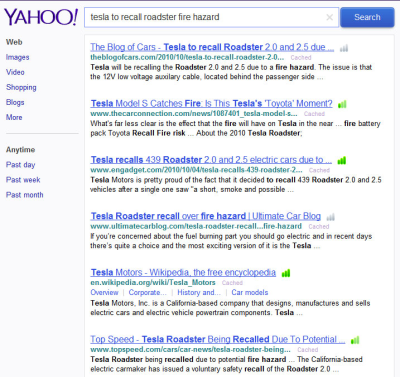
Task: Click snippet 'California-based company that designs'
Action: pyautogui.click(x=230, y=308)
